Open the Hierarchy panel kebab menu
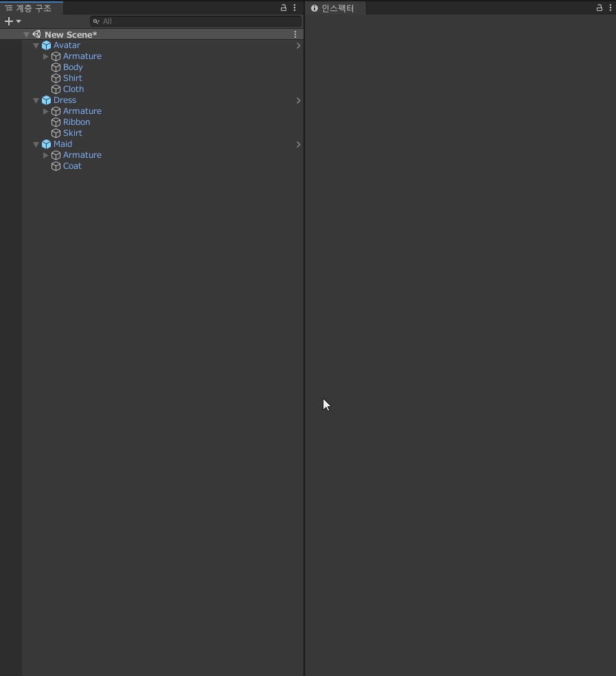This screenshot has height=676, width=616. tap(295, 8)
